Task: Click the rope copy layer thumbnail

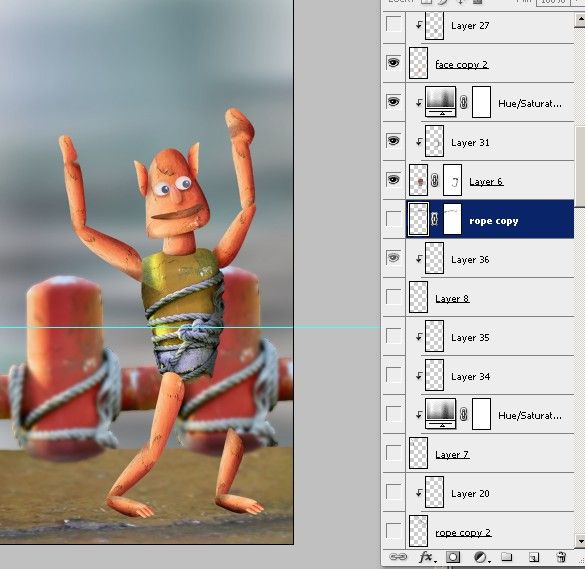Action: coord(418,219)
